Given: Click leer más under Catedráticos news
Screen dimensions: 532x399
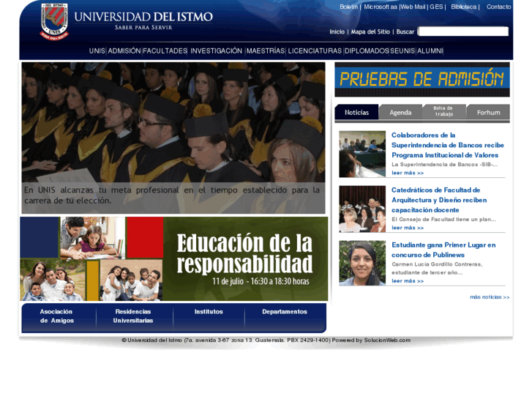Looking at the screenshot, I should pos(408,228).
